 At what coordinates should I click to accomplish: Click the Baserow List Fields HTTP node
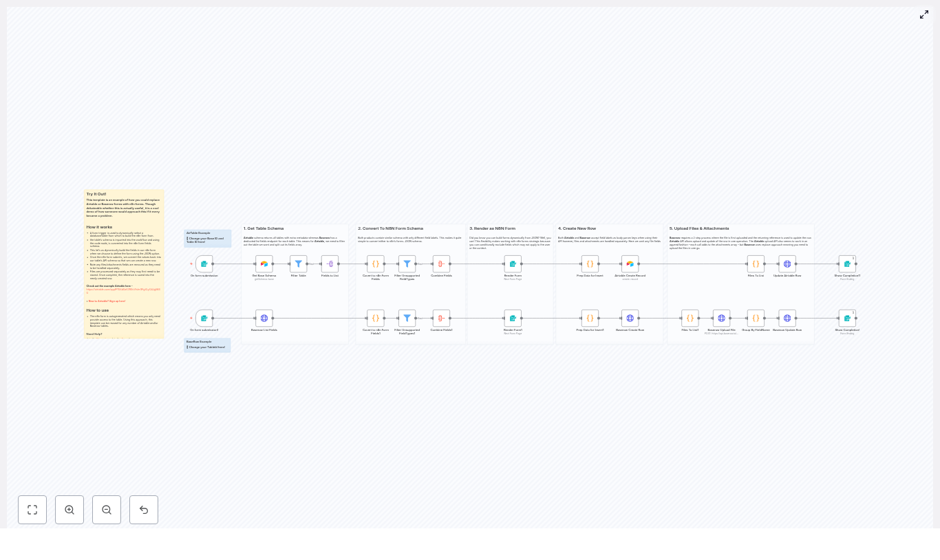click(x=264, y=319)
